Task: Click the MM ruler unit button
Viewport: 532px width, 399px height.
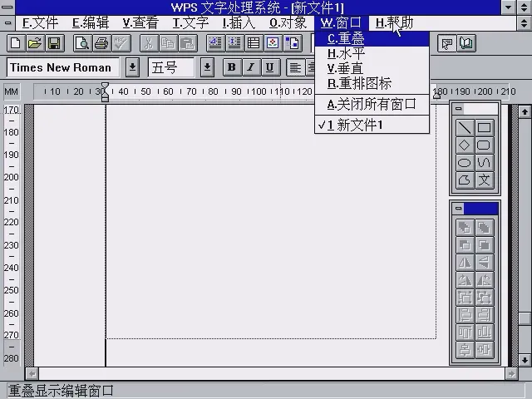Action: tap(11, 91)
